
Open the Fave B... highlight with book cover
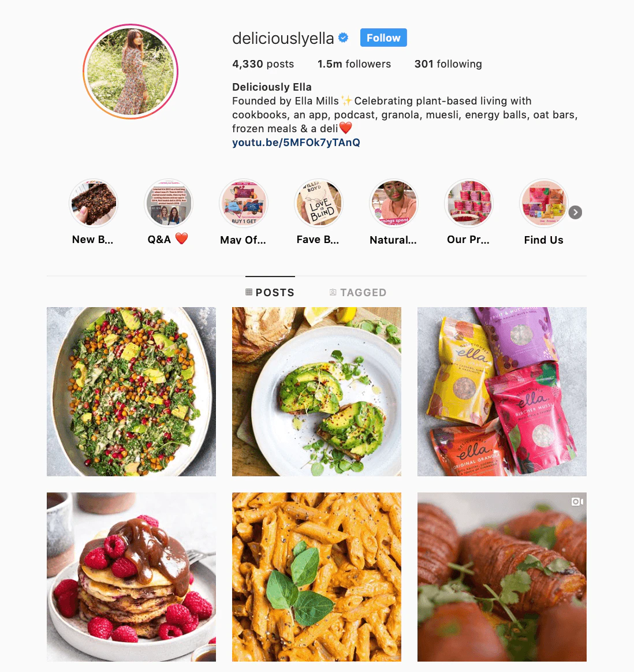pyautogui.click(x=319, y=203)
